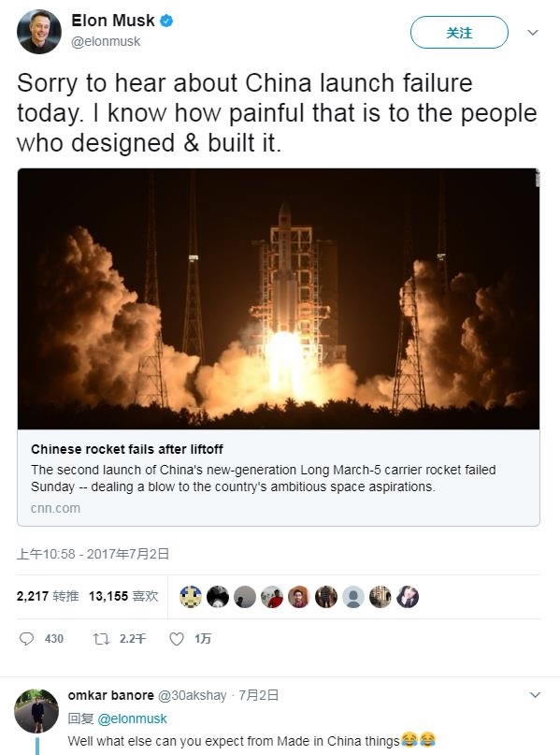Click the retweet arrows icon
The width and height of the screenshot is (560, 755).
(101, 638)
